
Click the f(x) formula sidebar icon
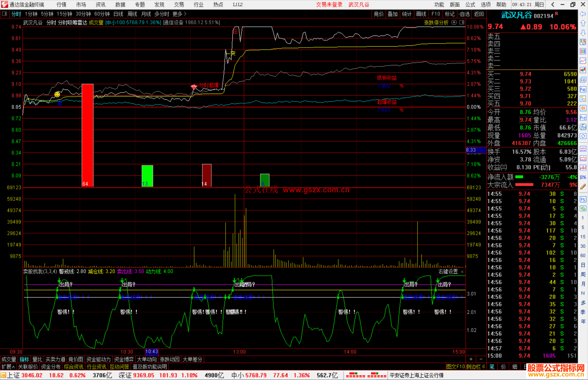pos(583,127)
